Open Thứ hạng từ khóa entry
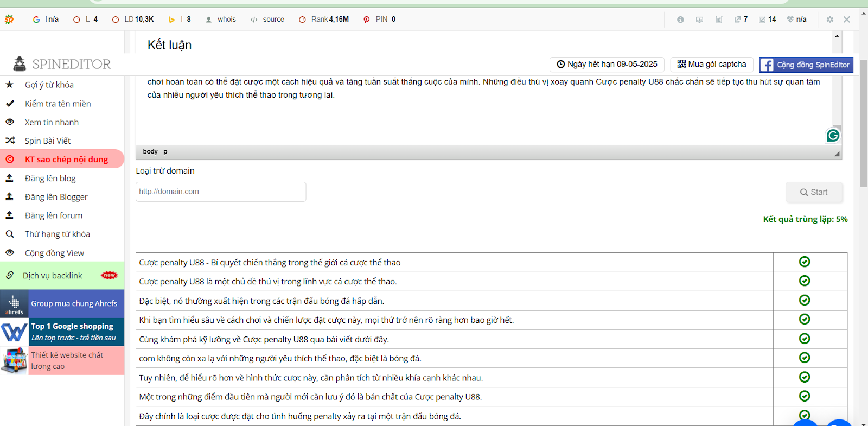 57,234
